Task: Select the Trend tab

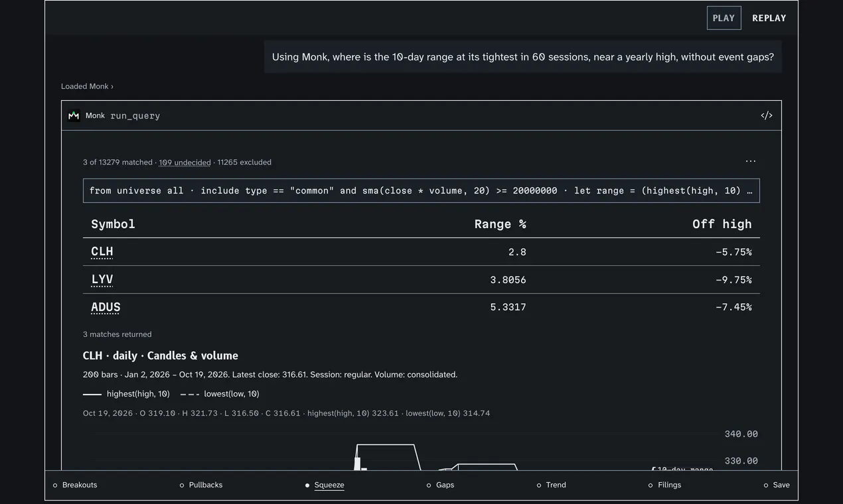Action: click(552, 485)
